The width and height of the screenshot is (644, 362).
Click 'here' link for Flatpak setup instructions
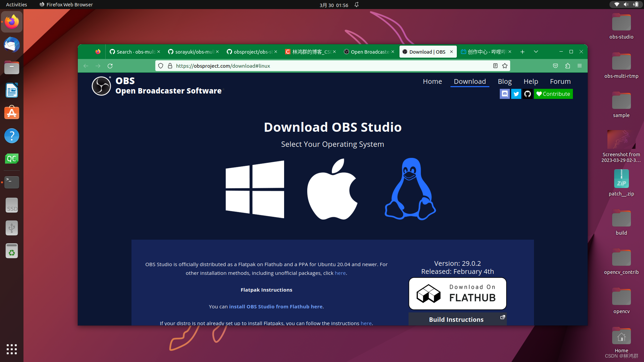[x=366, y=323]
